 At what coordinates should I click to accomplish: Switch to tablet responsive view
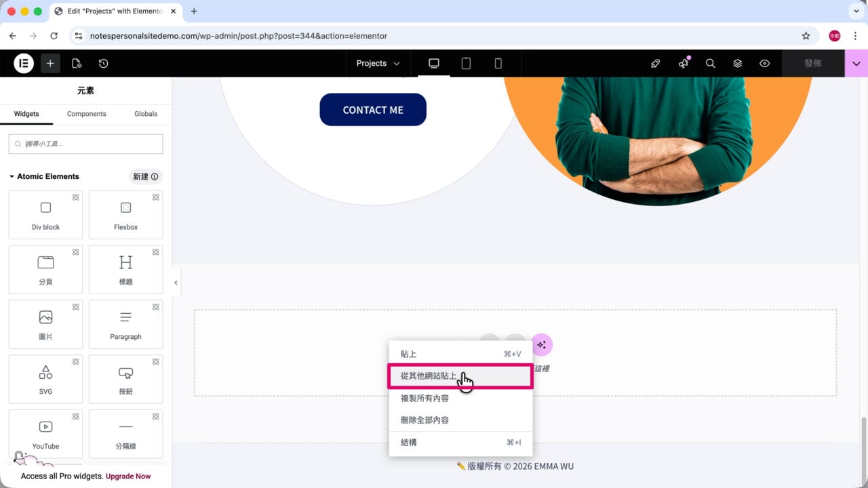466,63
